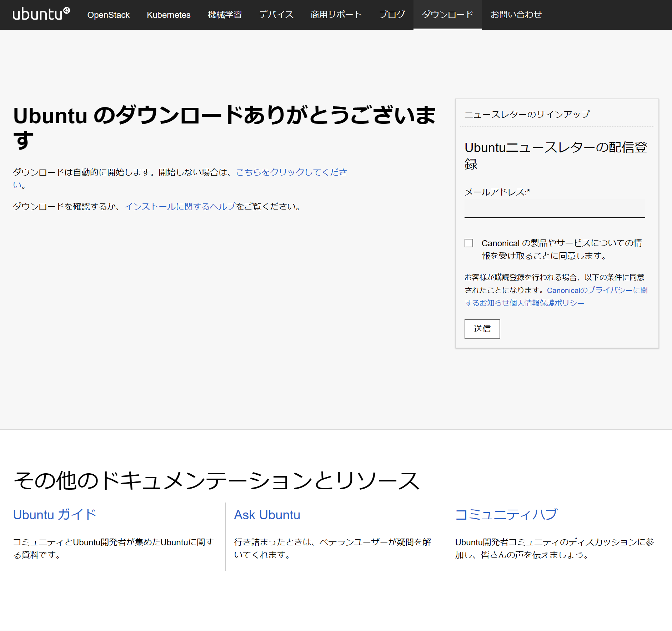The width and height of the screenshot is (672, 631).
Task: Click the Ubuntu のダウンロードありがとうございます heading
Action: [x=225, y=128]
